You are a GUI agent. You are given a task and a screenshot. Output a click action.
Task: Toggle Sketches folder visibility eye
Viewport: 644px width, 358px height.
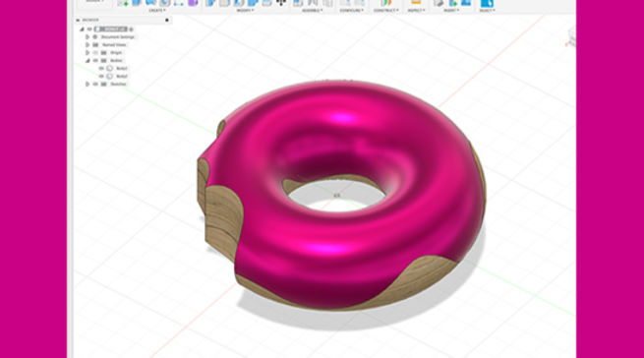coord(95,84)
